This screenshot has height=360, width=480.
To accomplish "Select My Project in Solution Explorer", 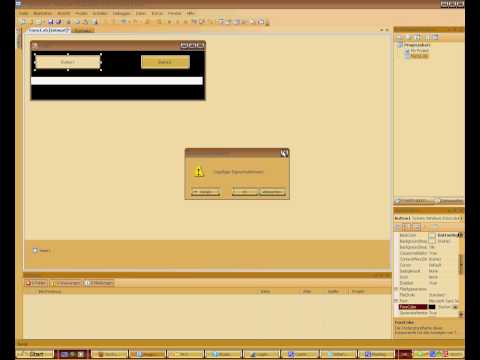I will tap(420, 50).
